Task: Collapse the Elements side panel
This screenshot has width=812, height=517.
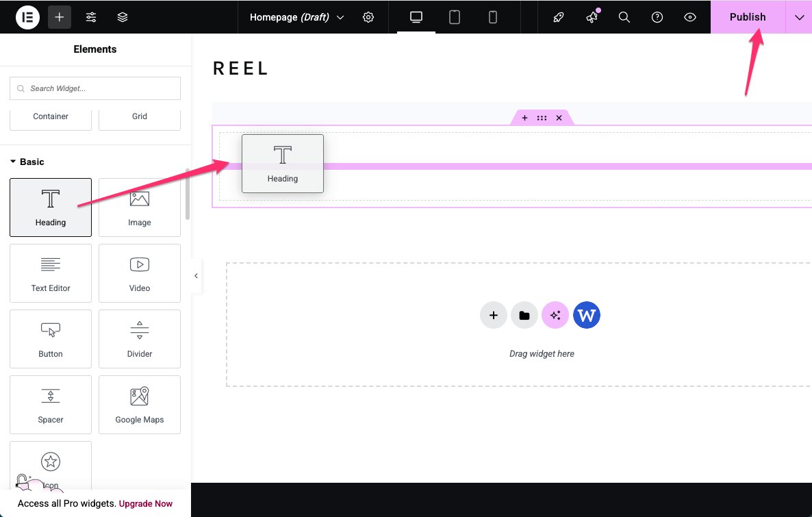Action: tap(196, 276)
